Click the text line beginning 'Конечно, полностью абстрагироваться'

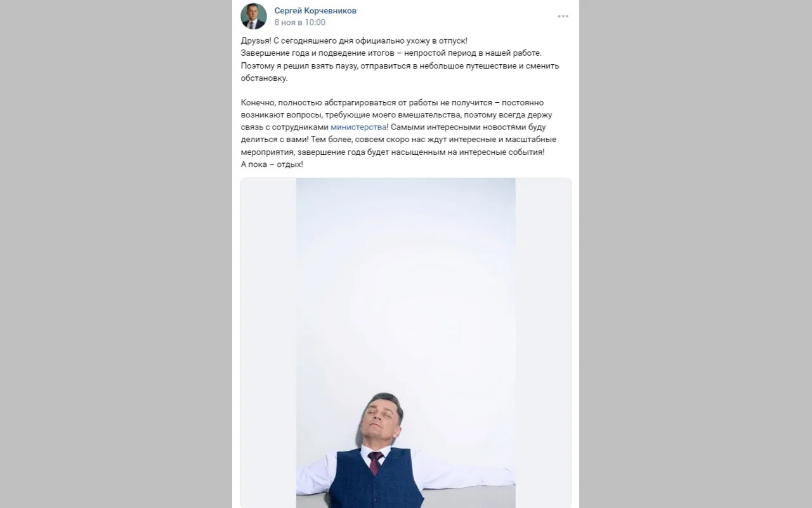click(392, 102)
